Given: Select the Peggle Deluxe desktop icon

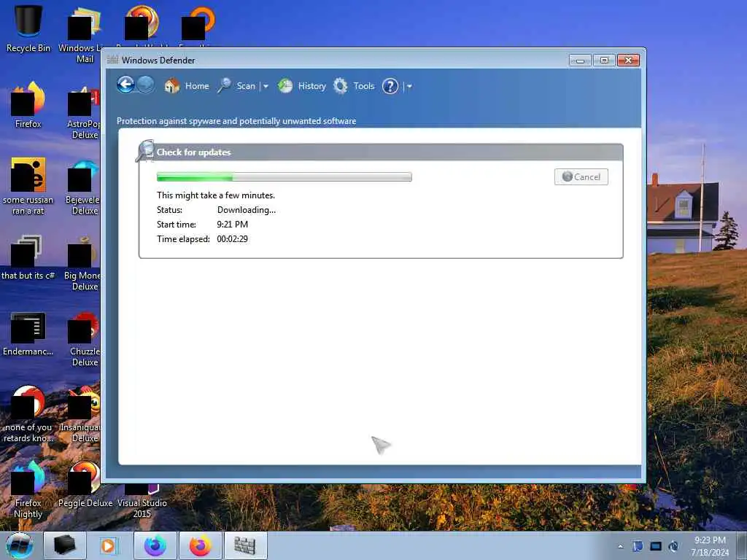Looking at the screenshot, I should click(85, 484).
